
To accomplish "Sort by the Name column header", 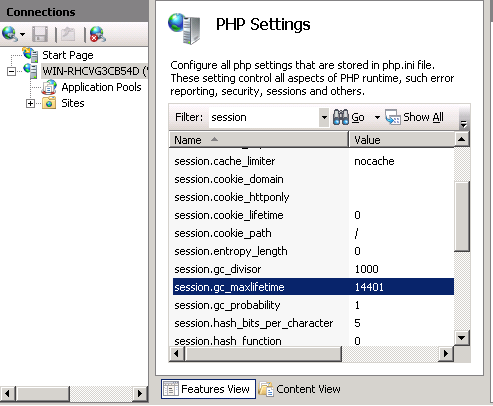I will click(x=259, y=140).
